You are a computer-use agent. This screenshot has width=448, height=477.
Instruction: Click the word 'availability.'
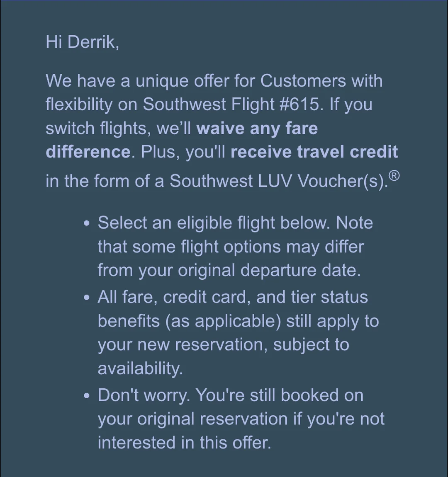140,368
